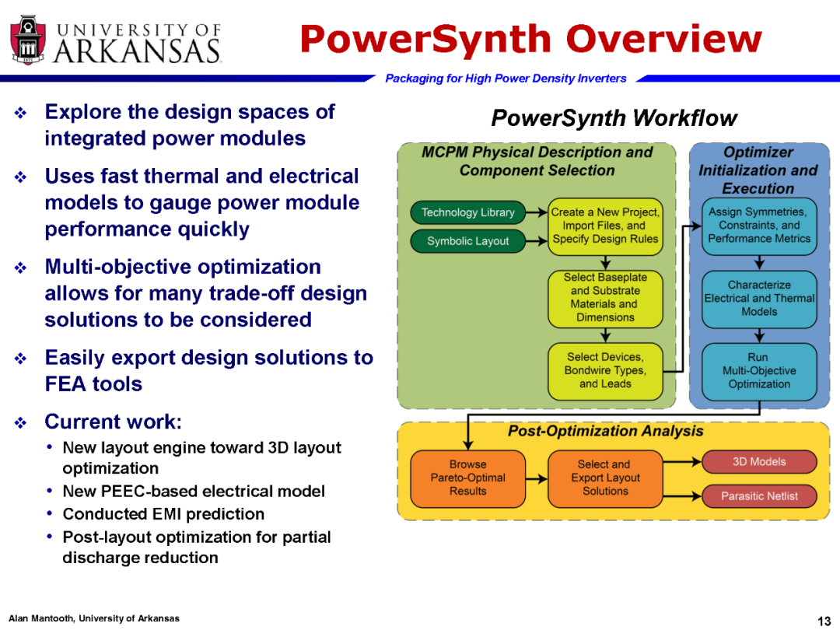Select the 'Select and Export Layout Solutions' box
The height and width of the screenshot is (630, 840).
tap(605, 478)
